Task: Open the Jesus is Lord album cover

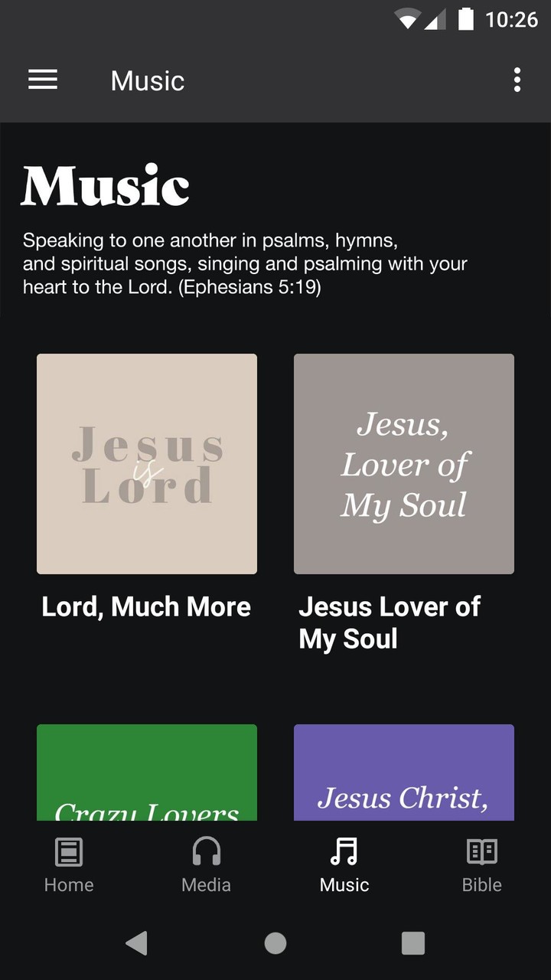Action: tap(147, 464)
